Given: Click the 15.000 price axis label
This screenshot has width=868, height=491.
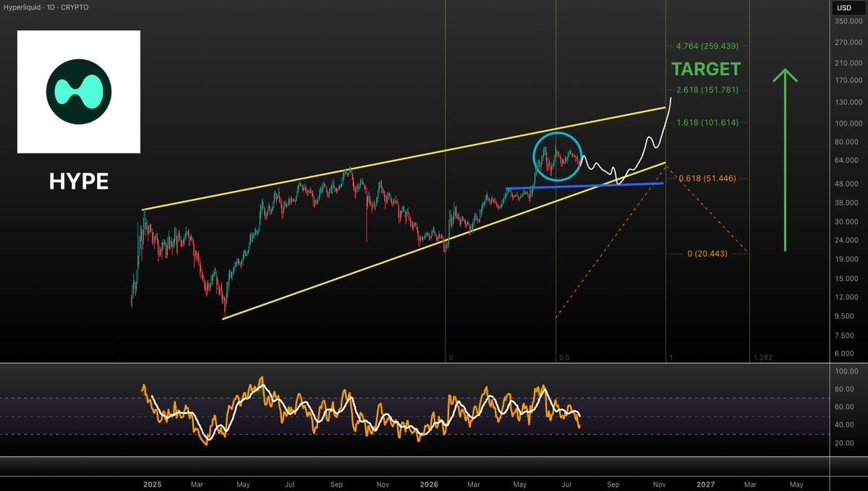Looking at the screenshot, I should pos(848,278).
